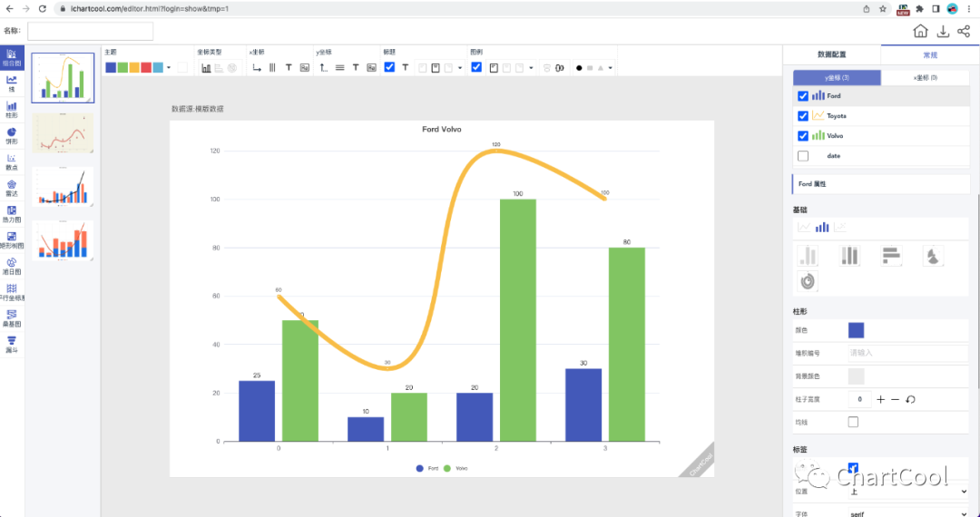The height and width of the screenshot is (517, 980).
Task: Open the radar chart (雷达) sidebar category
Action: 12,188
